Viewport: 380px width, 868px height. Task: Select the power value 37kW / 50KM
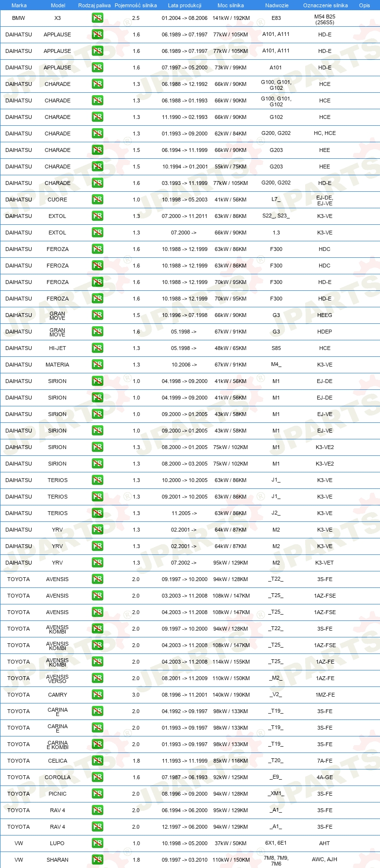coord(231,843)
